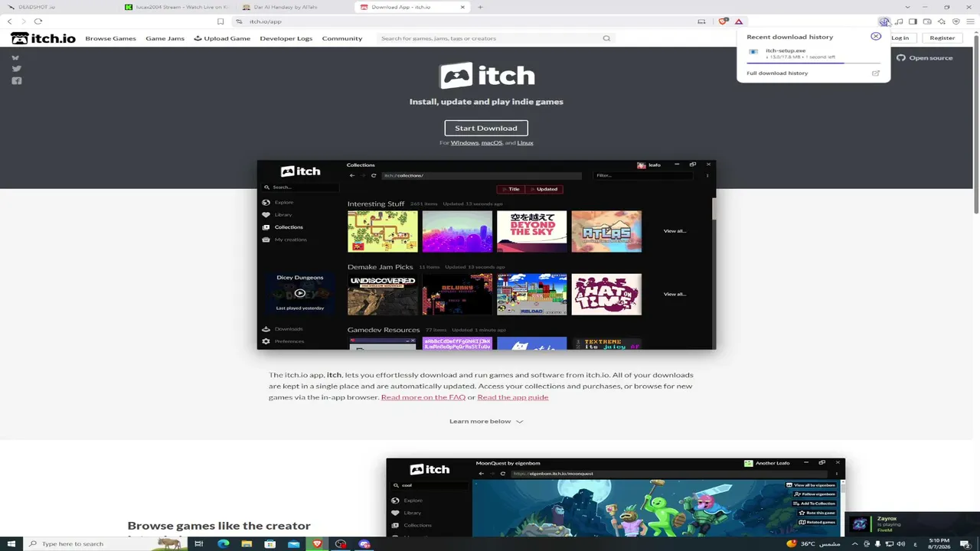980x551 pixels.
Task: Open itch.io Facebook page icon
Action: pos(16,80)
